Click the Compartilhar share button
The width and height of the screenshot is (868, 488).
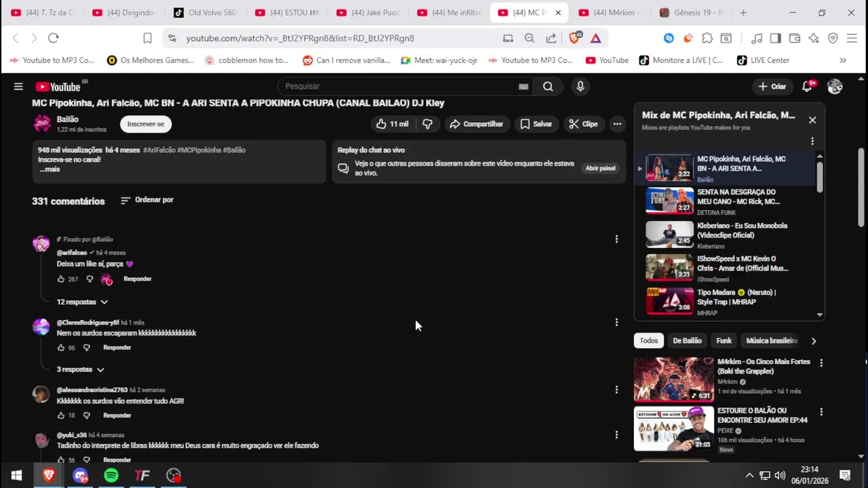[476, 124]
